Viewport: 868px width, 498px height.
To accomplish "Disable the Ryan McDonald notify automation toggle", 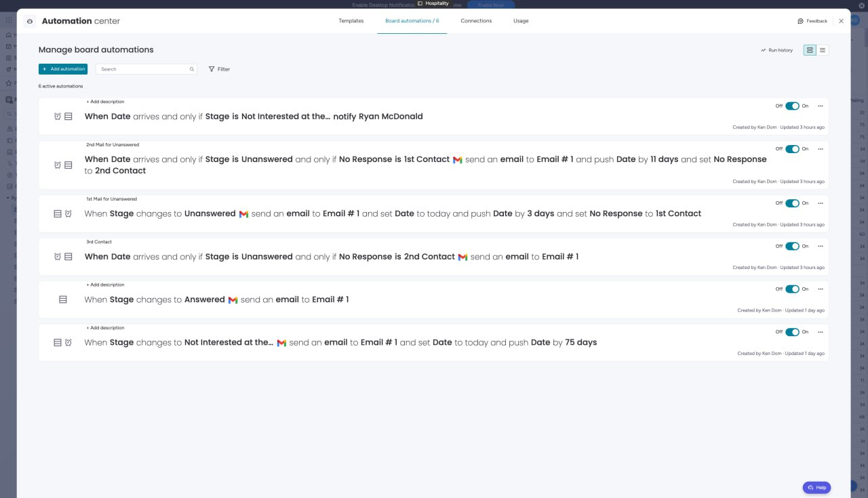I will 792,106.
